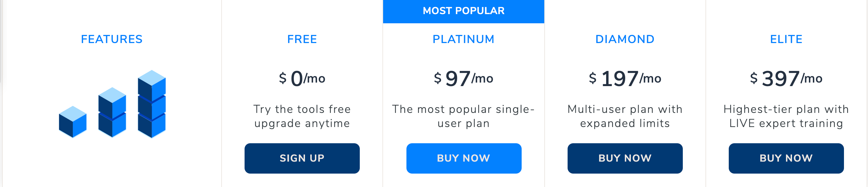The height and width of the screenshot is (187, 868).
Task: Click the PLATINUM plan title
Action: tap(463, 39)
